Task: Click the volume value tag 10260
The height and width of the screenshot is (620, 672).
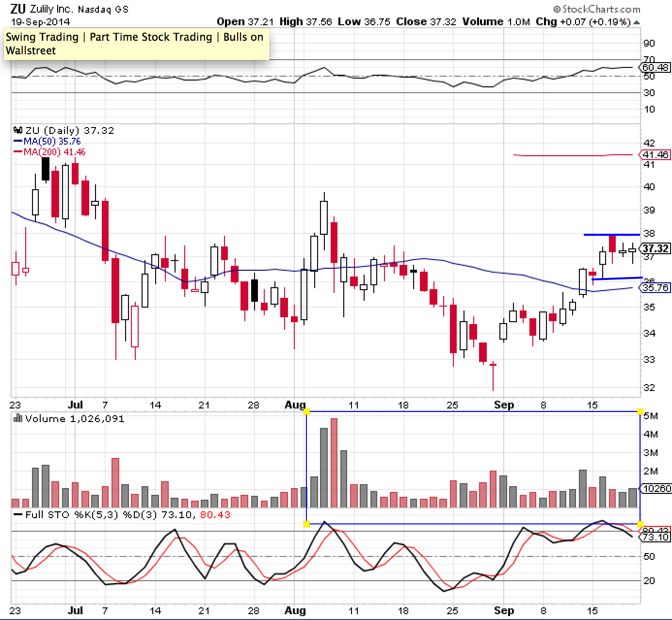Action: tap(656, 489)
